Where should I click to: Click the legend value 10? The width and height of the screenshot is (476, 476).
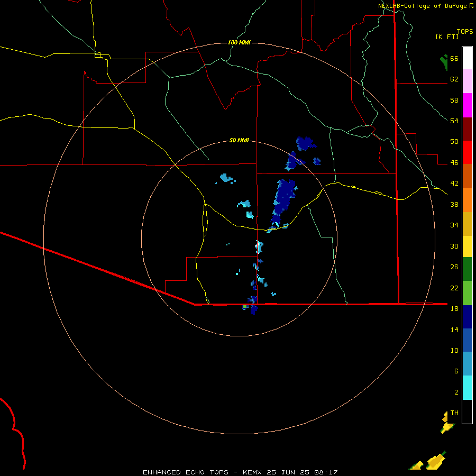point(454,350)
